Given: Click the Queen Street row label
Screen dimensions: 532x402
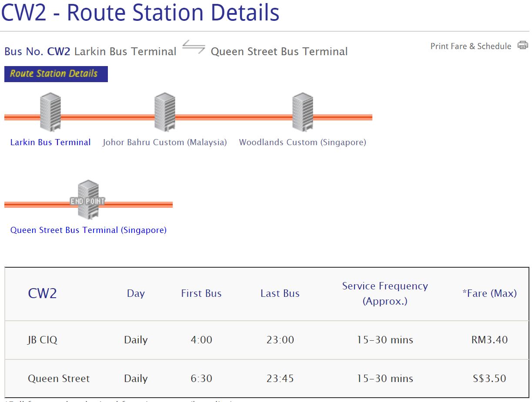Looking at the screenshot, I should (59, 379).
